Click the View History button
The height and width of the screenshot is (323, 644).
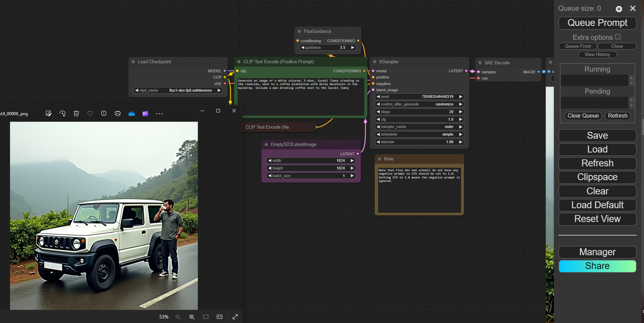[x=597, y=55]
